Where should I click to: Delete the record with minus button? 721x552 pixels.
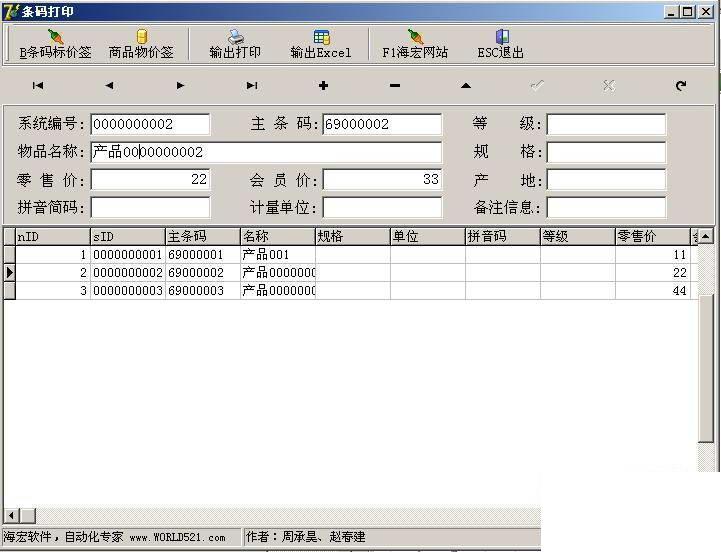pyautogui.click(x=395, y=86)
